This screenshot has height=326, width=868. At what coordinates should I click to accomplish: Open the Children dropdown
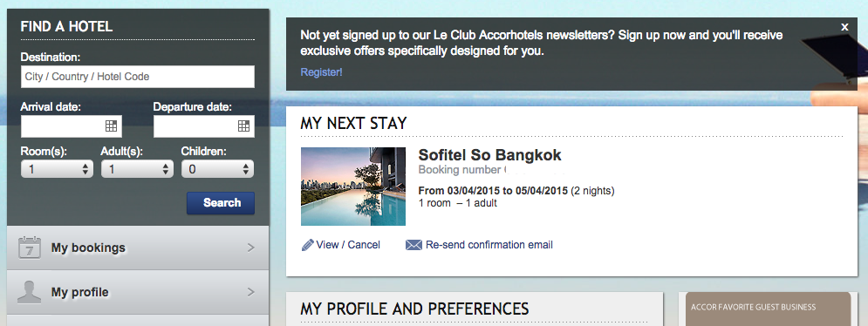(217, 169)
